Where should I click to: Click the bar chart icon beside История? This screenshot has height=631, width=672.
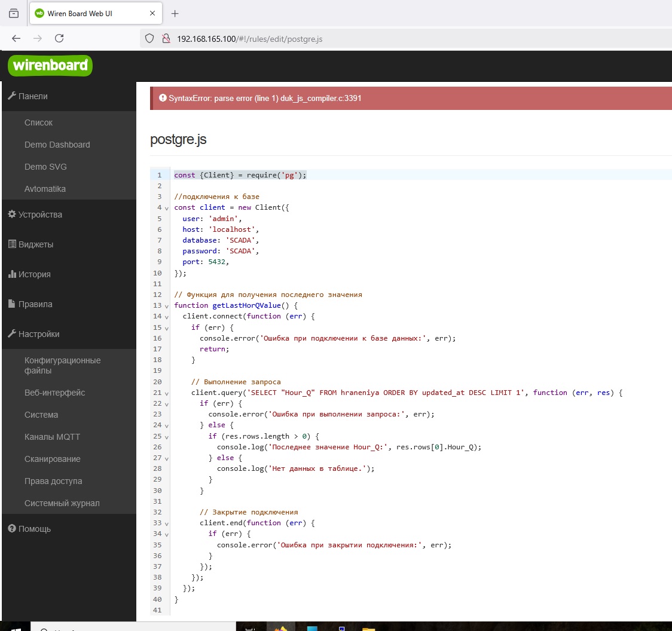pyautogui.click(x=12, y=274)
